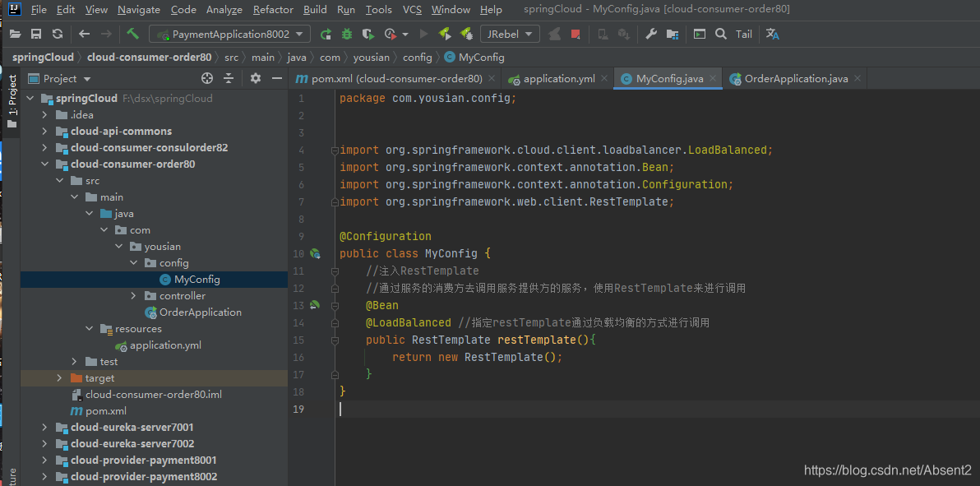Open Search Everywhere magnifier icon
This screenshot has height=486, width=980.
(721, 34)
